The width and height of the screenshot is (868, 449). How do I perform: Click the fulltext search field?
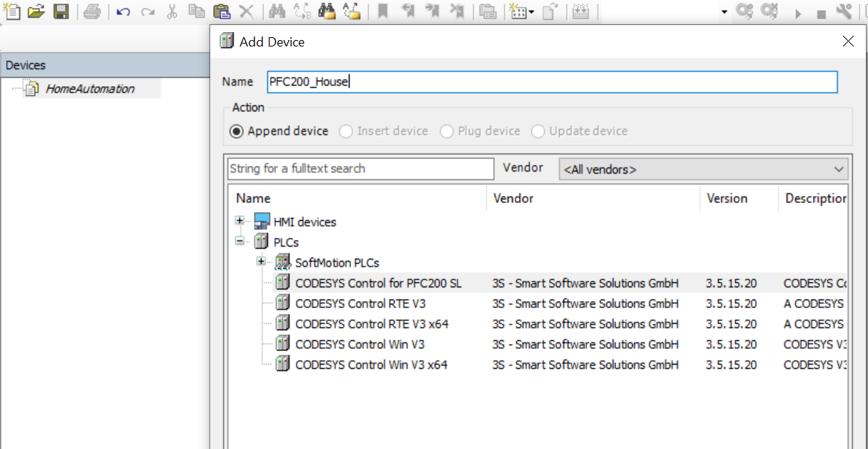(x=360, y=169)
